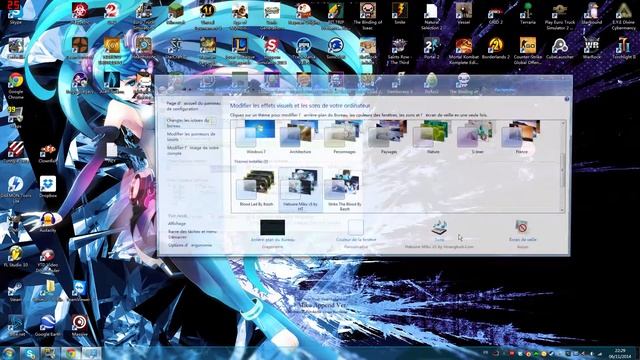
Task: Select the Architecture theme
Action: [300, 138]
